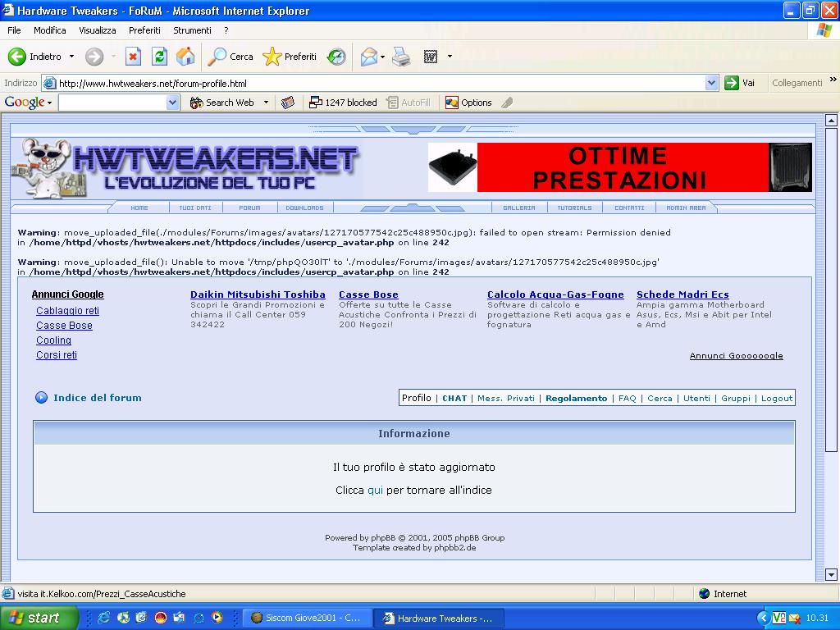Expand the Search Web dropdown arrow

pyautogui.click(x=266, y=103)
